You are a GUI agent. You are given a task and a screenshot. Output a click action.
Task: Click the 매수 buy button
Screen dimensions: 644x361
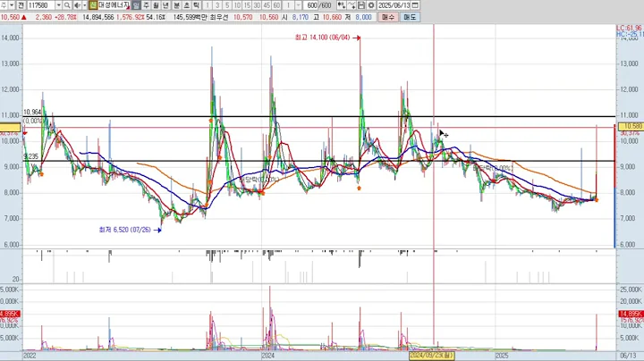click(388, 17)
